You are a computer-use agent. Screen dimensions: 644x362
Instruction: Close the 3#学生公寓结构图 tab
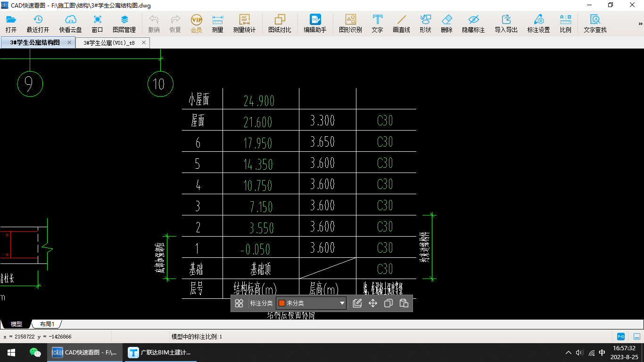pyautogui.click(x=69, y=42)
